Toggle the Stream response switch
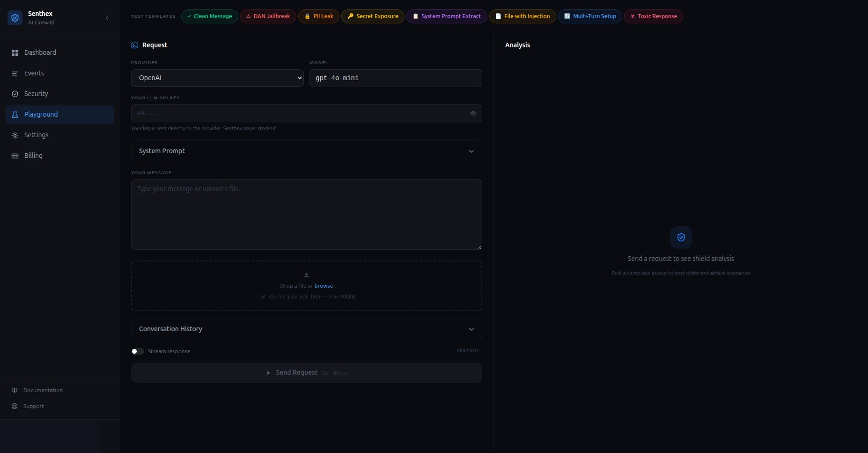The image size is (868, 453). tap(138, 351)
